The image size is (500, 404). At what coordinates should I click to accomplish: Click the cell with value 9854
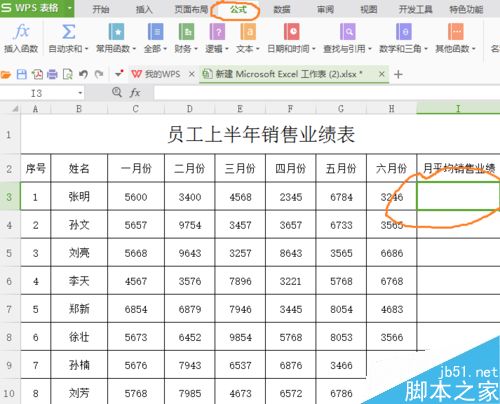pos(240,337)
